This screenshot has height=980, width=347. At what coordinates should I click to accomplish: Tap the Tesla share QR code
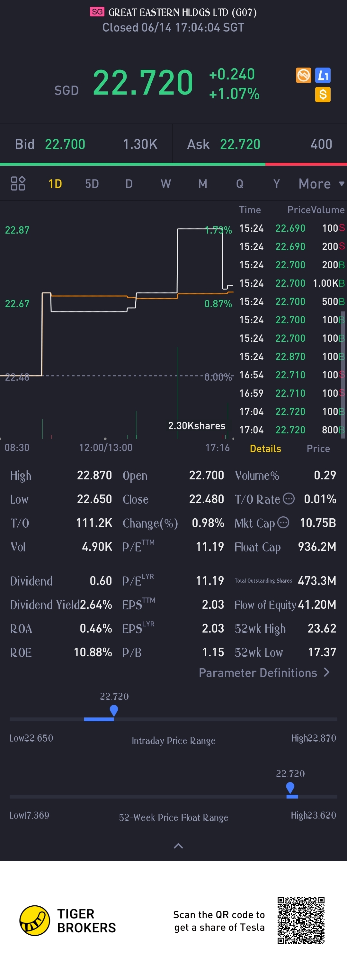(x=301, y=920)
